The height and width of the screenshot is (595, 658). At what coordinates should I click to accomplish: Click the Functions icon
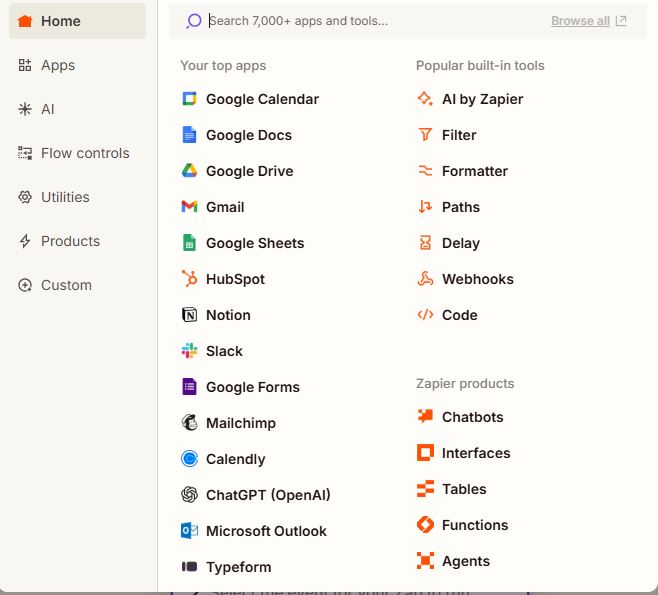coord(425,525)
